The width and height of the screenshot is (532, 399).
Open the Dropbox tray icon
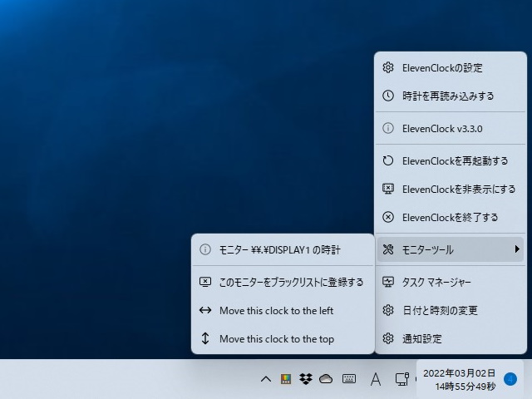click(x=306, y=379)
